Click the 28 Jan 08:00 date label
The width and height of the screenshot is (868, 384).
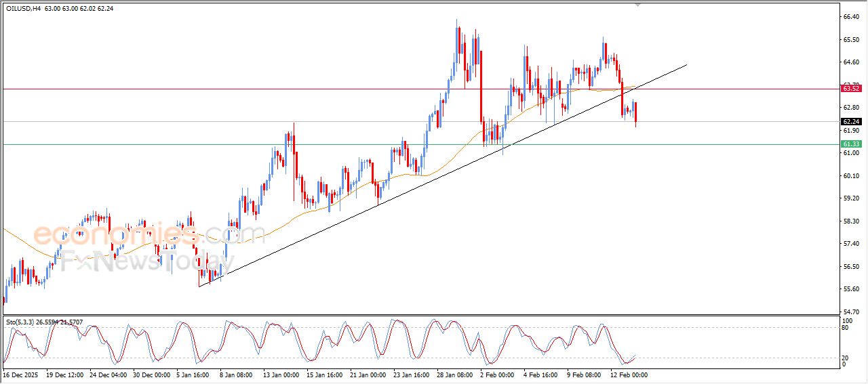click(455, 375)
